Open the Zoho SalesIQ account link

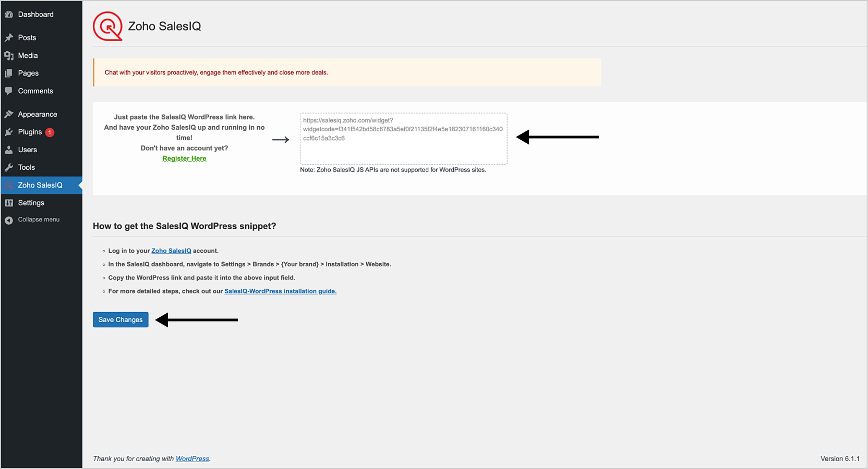point(171,251)
